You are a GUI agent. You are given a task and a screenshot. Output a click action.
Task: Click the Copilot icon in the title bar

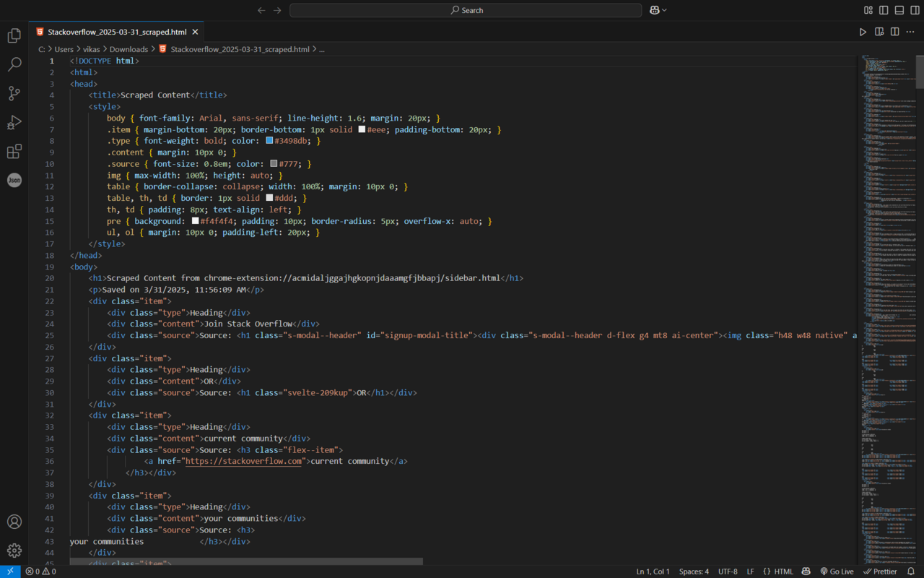click(x=655, y=10)
